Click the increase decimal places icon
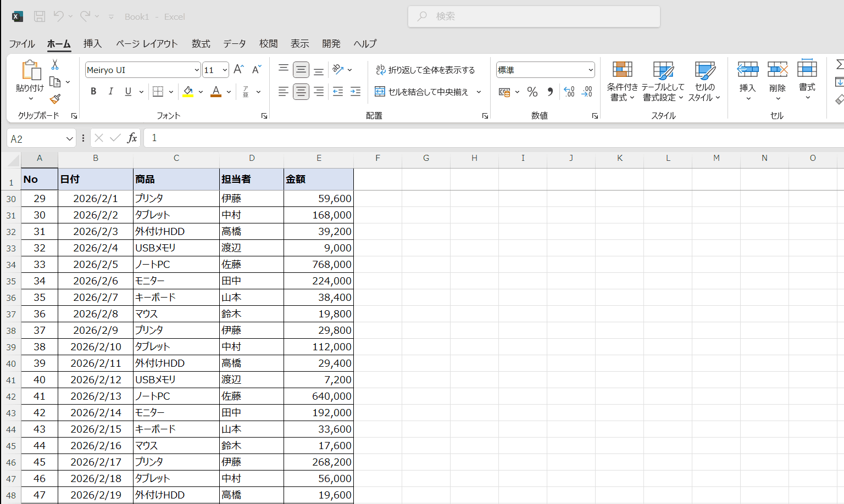The image size is (844, 504). point(569,92)
